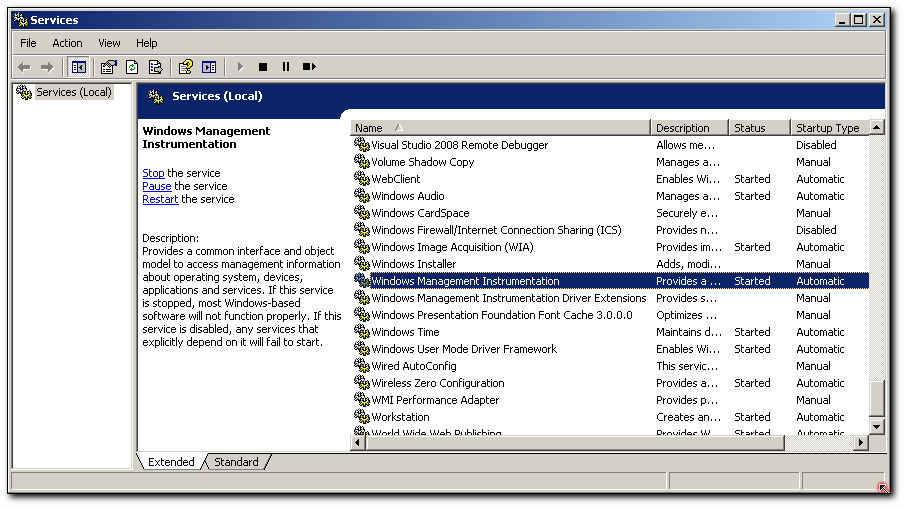
Task: Click Manual startup type of Volume Shadow Copy
Action: (x=813, y=162)
